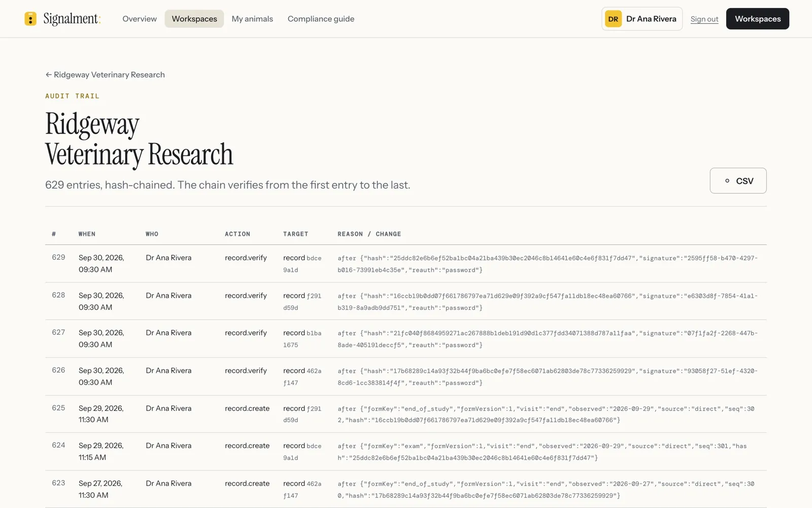The height and width of the screenshot is (508, 812).
Task: Click Dr Ana Rivera in row 624
Action: click(168, 446)
